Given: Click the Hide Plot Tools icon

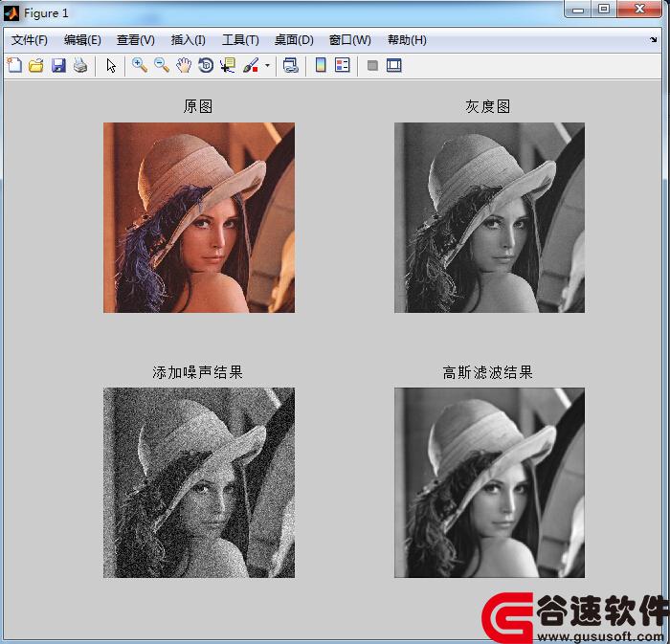Looking at the screenshot, I should coord(372,65).
